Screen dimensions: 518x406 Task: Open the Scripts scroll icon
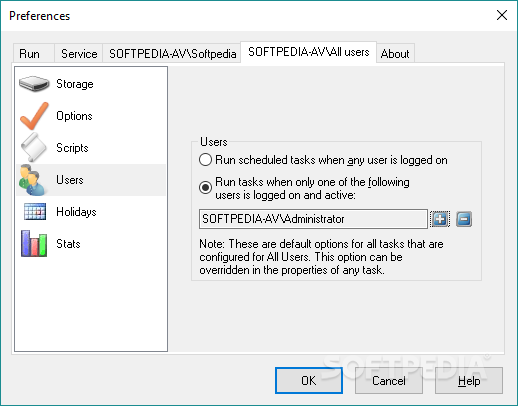pyautogui.click(x=33, y=147)
